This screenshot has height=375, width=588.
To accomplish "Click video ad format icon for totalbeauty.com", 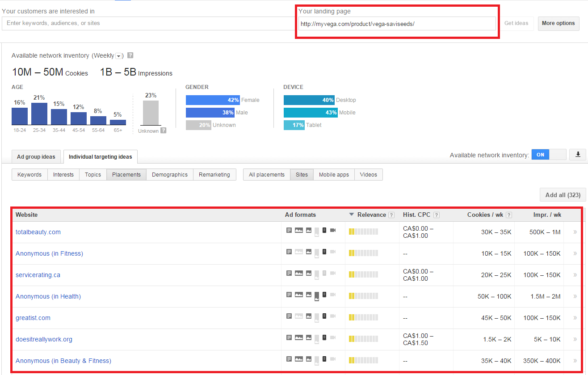I will click(333, 230).
